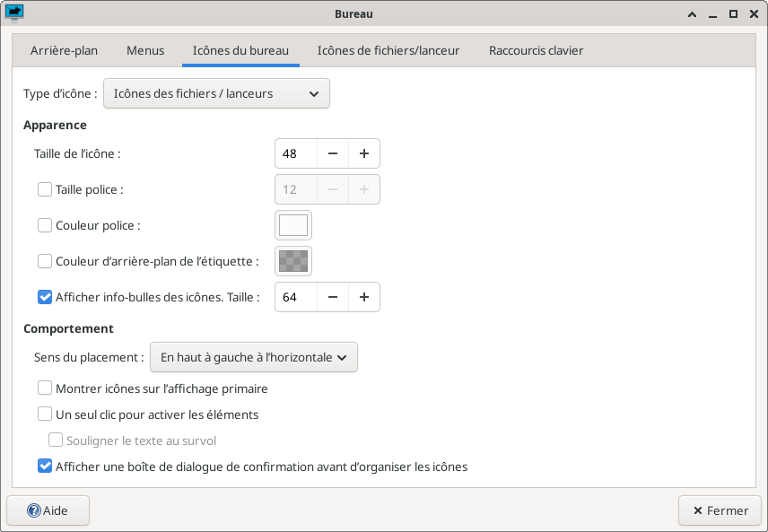Enable the Taille police checkbox
This screenshot has height=532, width=768.
point(45,189)
